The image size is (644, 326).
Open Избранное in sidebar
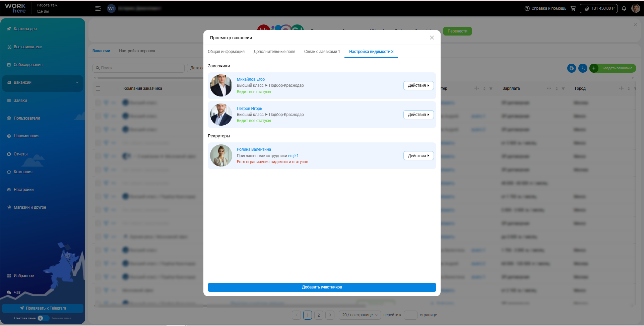point(23,276)
